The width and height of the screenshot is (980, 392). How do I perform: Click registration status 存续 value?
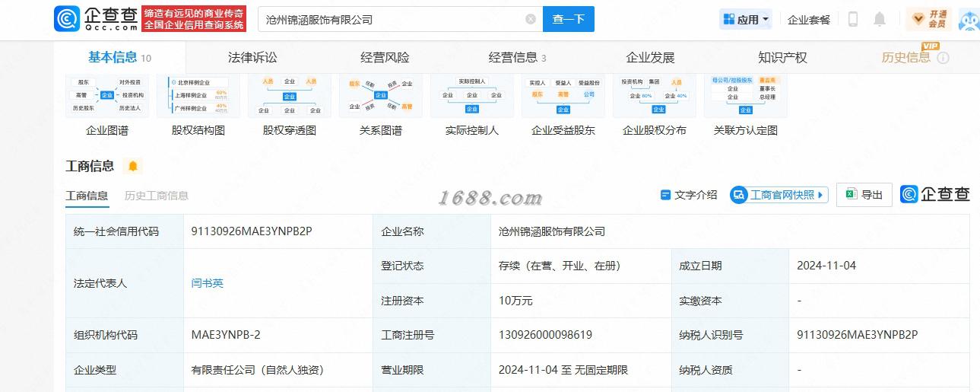pos(560,266)
